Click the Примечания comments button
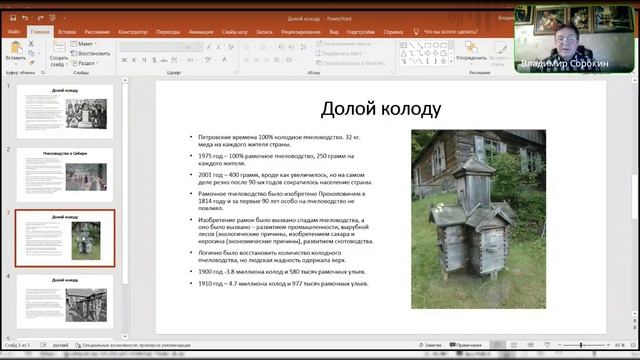This screenshot has height=360, width=640. pos(466,345)
